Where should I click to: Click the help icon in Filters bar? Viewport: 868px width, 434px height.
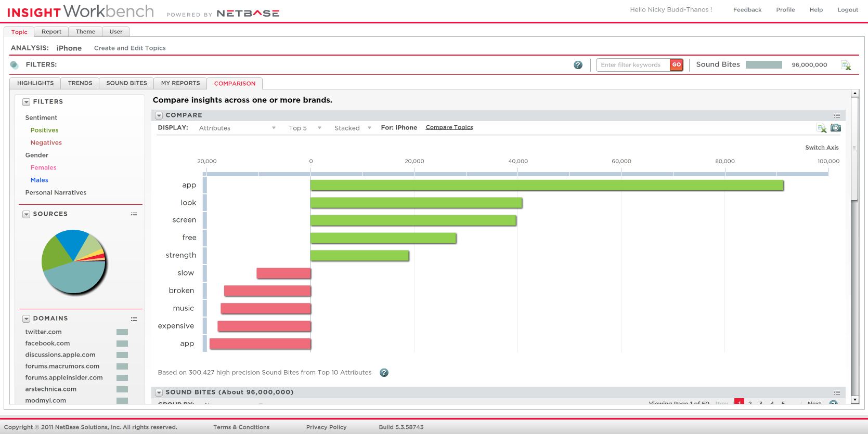coord(578,65)
